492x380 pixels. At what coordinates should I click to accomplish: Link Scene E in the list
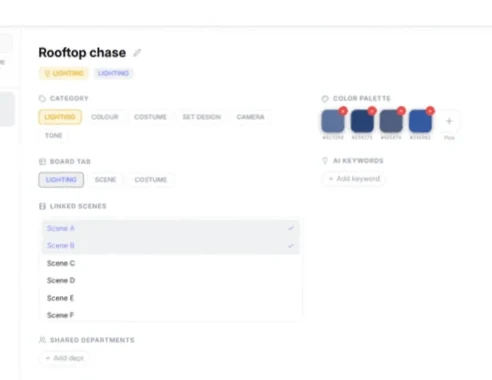tap(171, 298)
